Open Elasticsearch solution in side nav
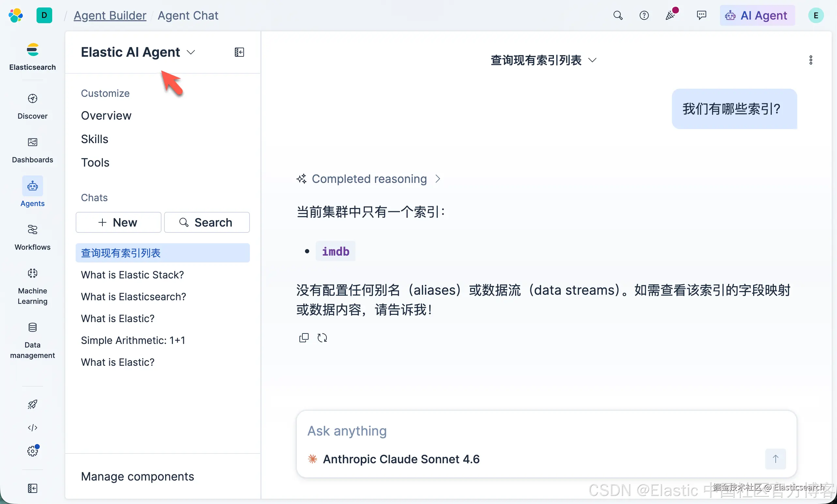Image resolution: width=837 pixels, height=504 pixels. coord(33,57)
